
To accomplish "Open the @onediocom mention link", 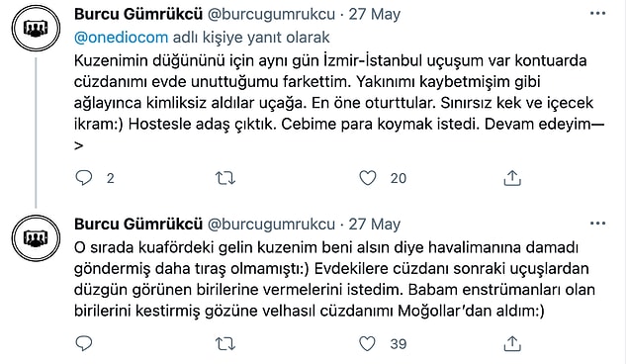I will (x=122, y=38).
